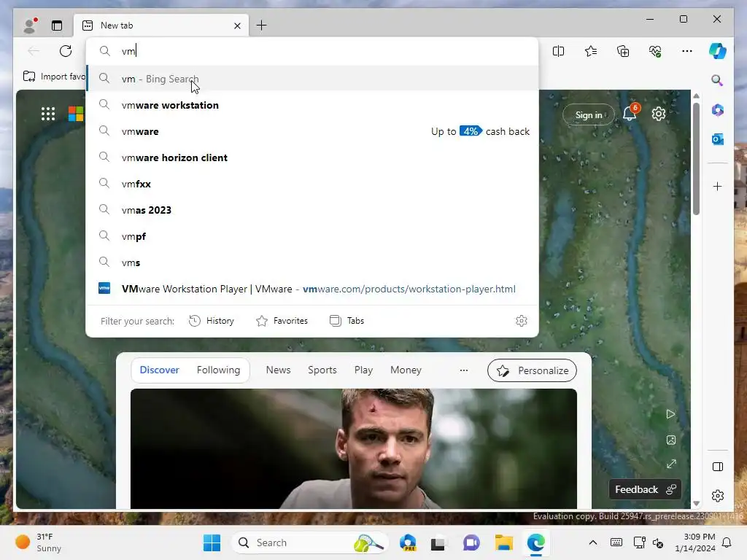Image resolution: width=747 pixels, height=560 pixels.
Task: Open search suggestion settings gear
Action: tap(522, 321)
